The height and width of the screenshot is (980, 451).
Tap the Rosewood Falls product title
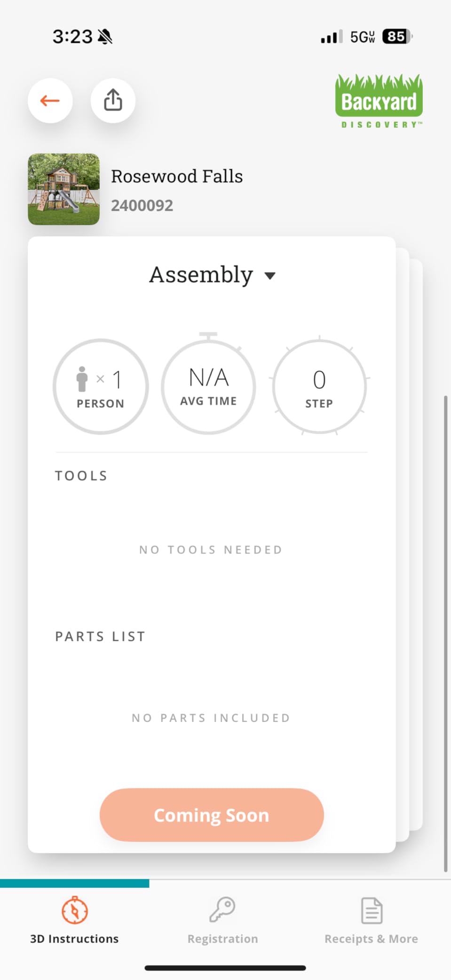[x=177, y=176]
